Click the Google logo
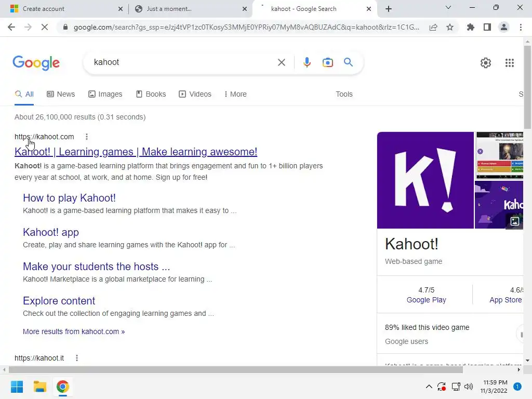 [36, 63]
